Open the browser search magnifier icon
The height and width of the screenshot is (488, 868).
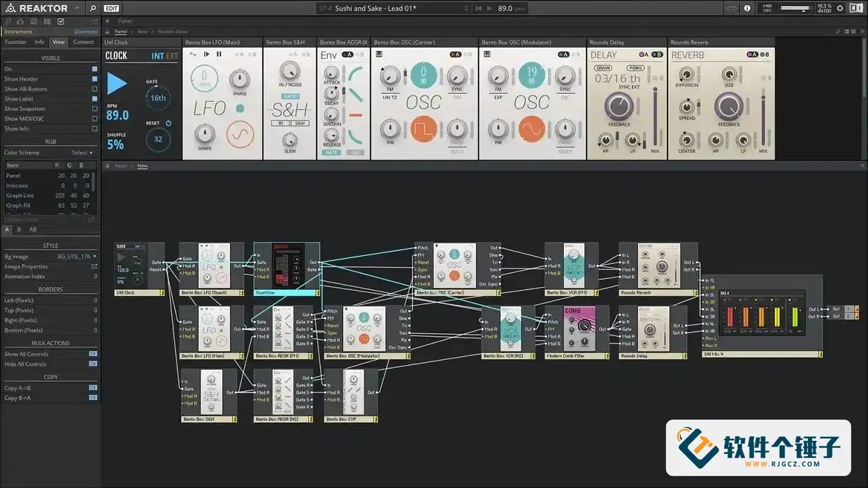click(x=93, y=8)
